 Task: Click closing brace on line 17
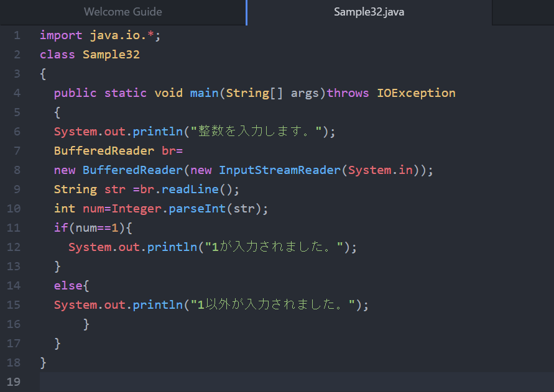[58, 344]
